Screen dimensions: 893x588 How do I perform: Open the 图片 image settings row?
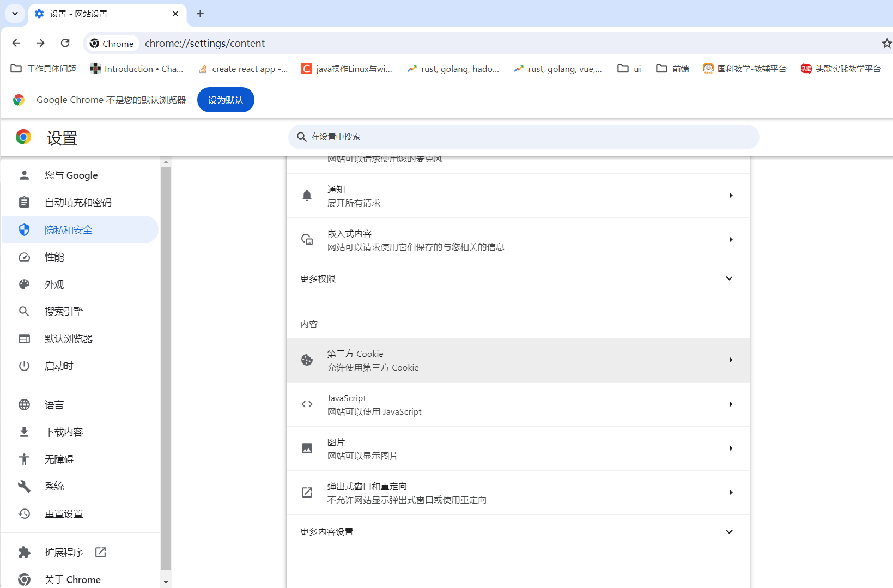click(x=518, y=448)
